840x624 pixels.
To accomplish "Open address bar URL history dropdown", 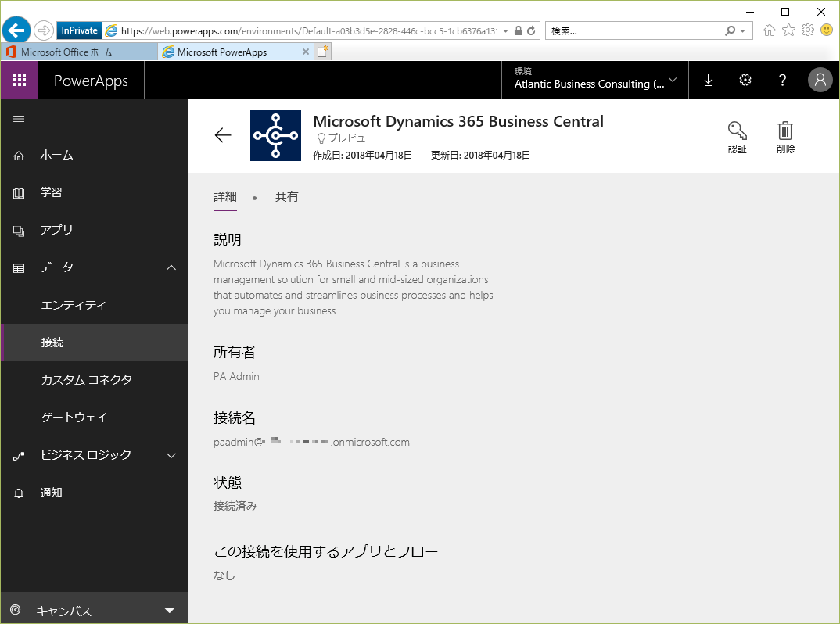I will click(x=505, y=31).
